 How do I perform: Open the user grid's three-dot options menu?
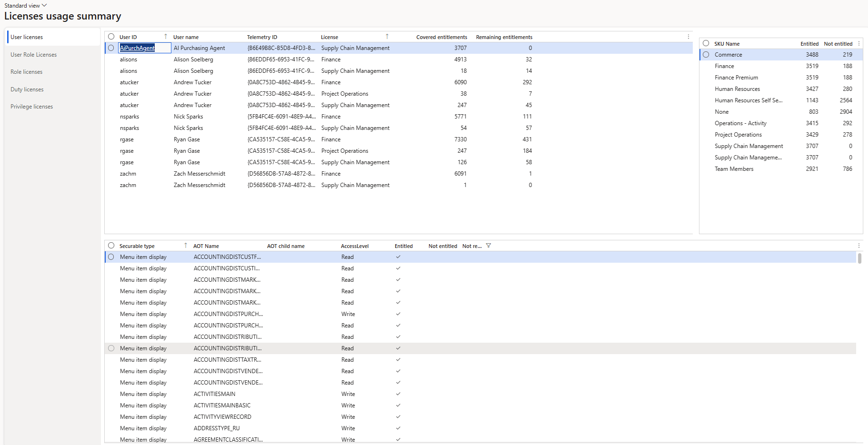688,37
